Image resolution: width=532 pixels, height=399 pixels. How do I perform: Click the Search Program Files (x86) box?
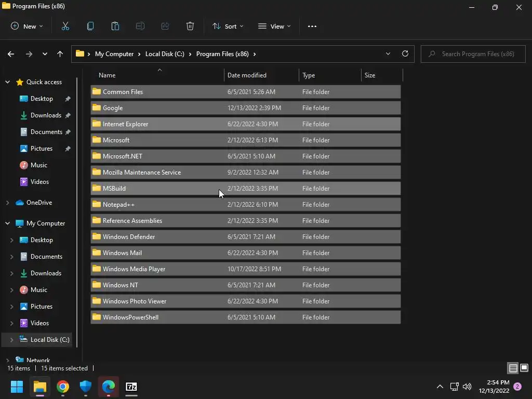pyautogui.click(x=473, y=54)
